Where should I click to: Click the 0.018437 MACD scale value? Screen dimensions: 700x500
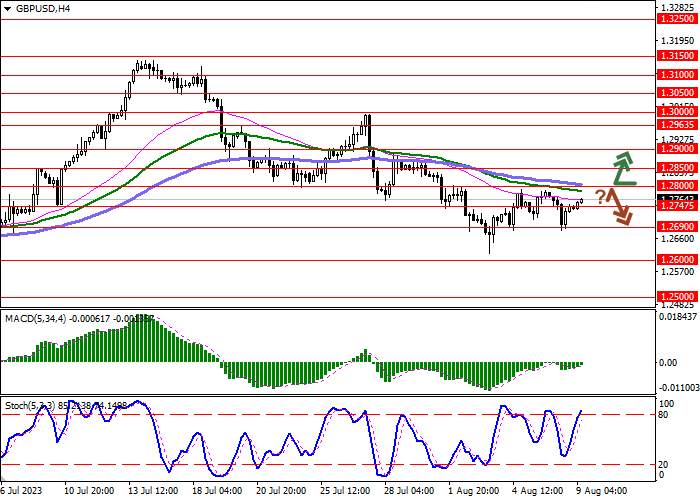(678, 317)
